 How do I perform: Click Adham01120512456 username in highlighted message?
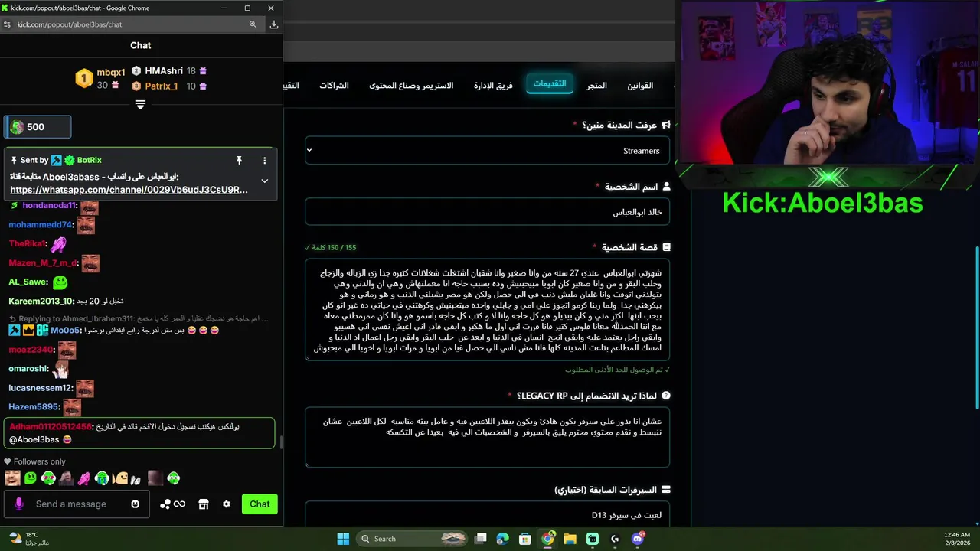(50, 427)
